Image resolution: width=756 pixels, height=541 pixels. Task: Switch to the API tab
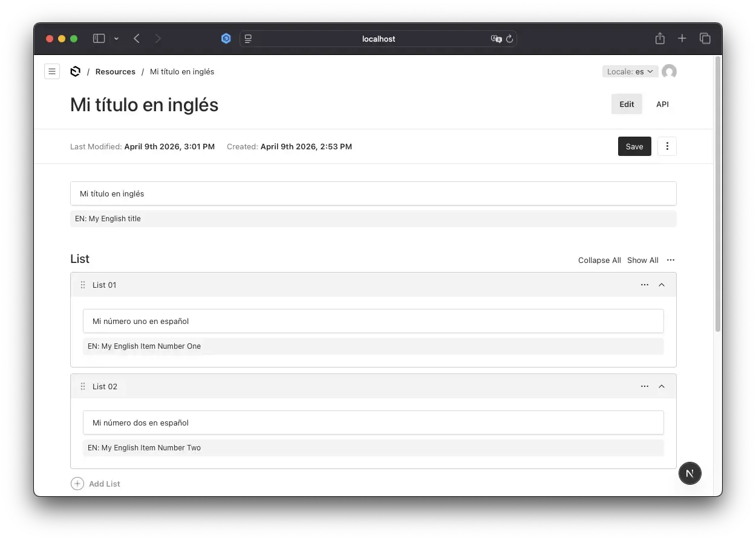662,104
